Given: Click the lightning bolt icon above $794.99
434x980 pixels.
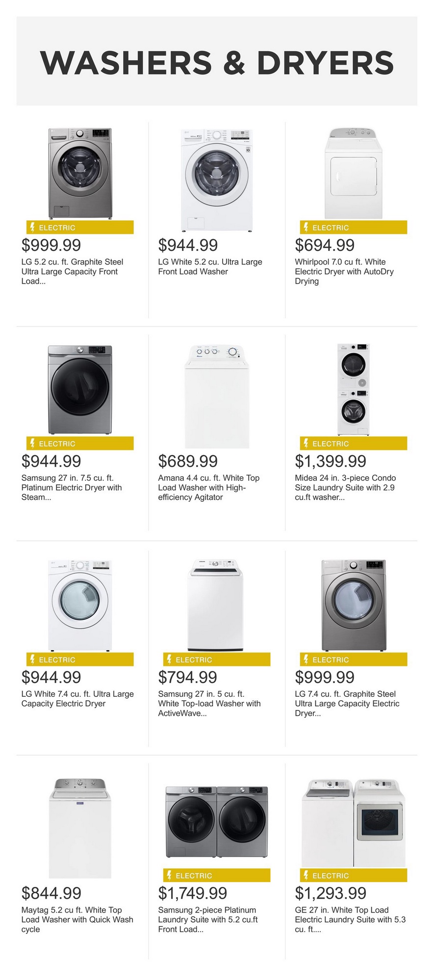Looking at the screenshot, I should [x=169, y=660].
